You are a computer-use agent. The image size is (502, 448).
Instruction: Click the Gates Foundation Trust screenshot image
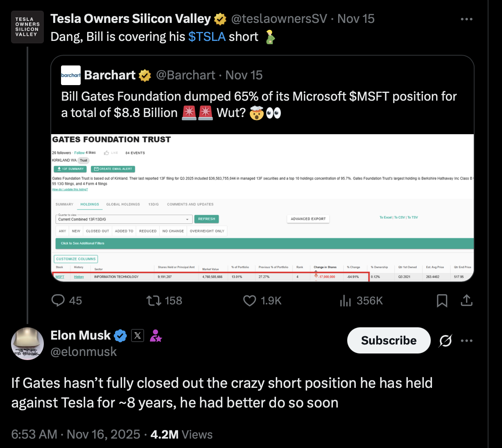click(262, 208)
